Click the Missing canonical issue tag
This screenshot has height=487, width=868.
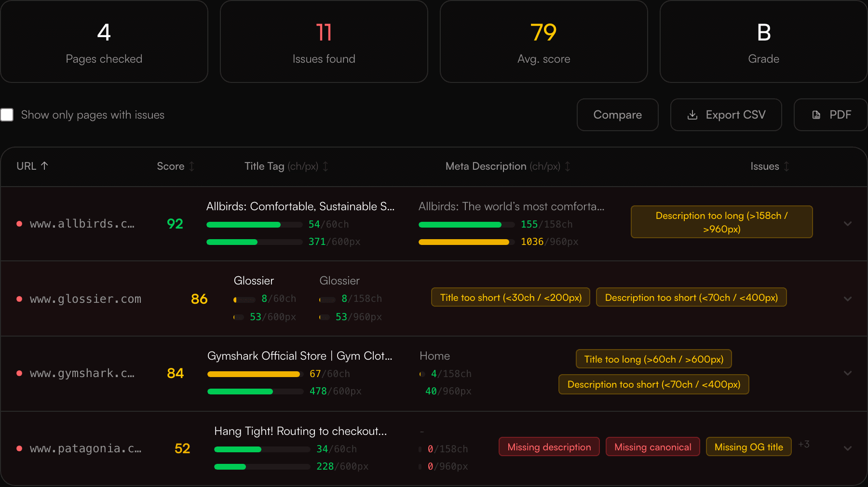pos(652,447)
